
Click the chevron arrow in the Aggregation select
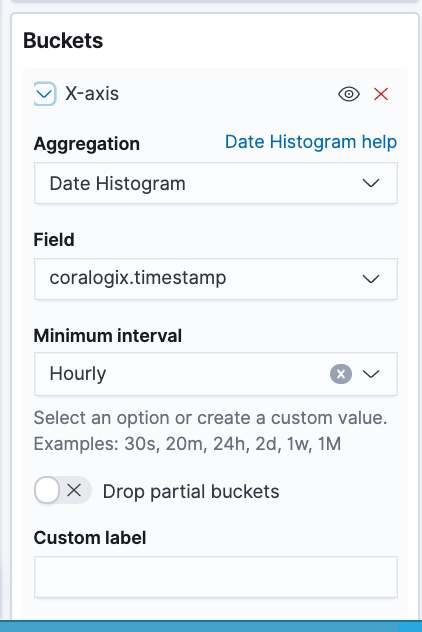point(371,183)
